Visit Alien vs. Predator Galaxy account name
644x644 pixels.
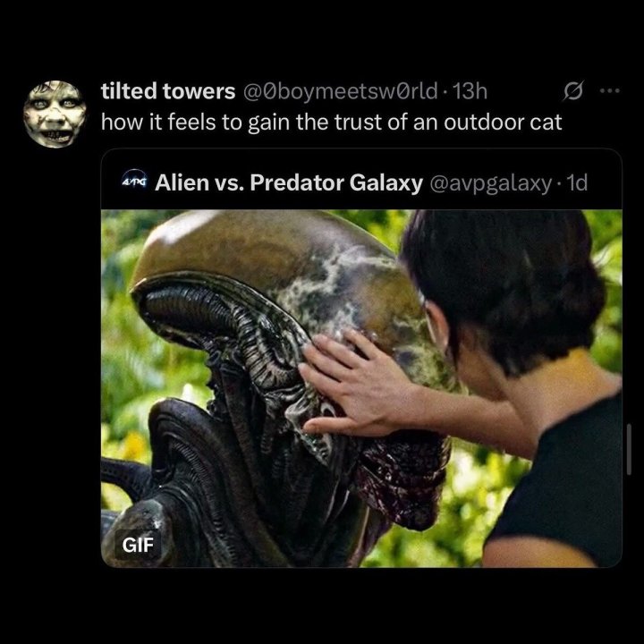[x=289, y=182]
